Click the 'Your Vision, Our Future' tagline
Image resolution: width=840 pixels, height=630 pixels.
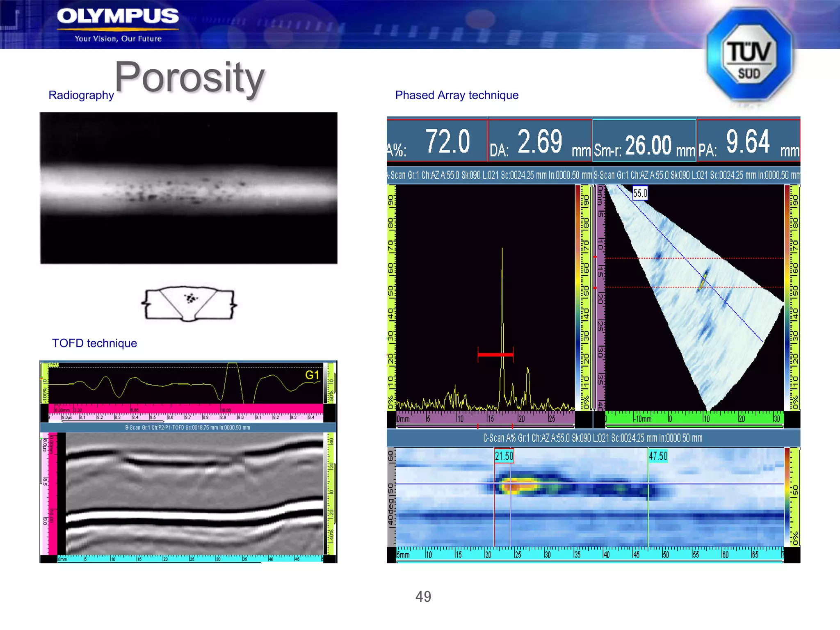coord(118,39)
